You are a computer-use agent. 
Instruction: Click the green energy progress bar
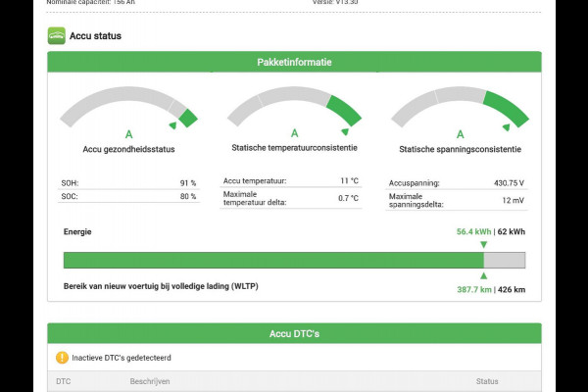(x=272, y=260)
